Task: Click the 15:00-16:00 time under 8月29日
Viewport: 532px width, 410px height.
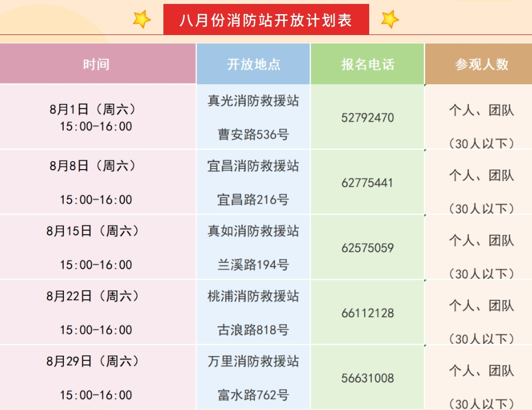Action: click(x=96, y=395)
